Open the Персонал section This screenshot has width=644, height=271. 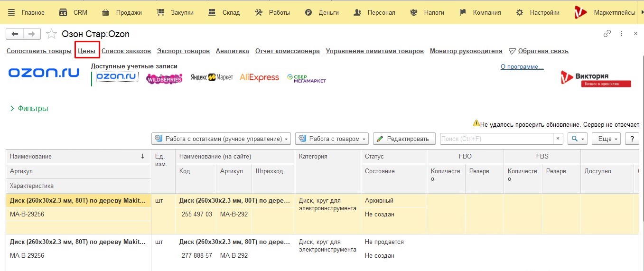point(374,12)
